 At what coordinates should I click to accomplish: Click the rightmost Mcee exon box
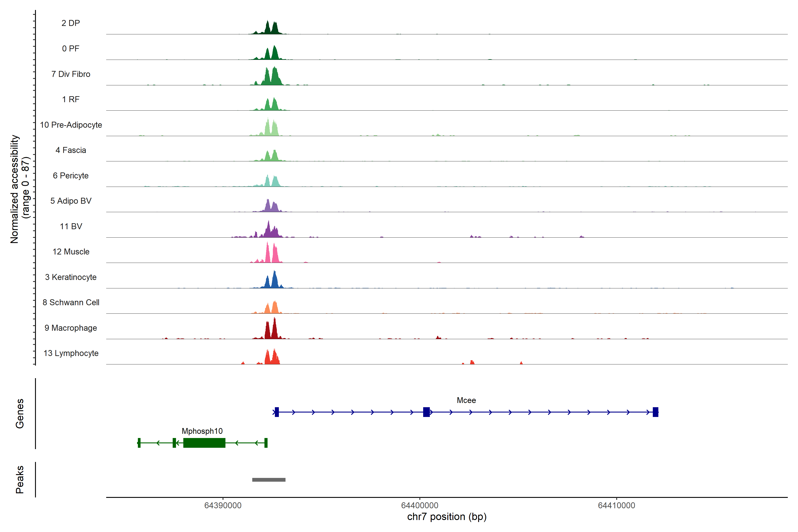(655, 412)
